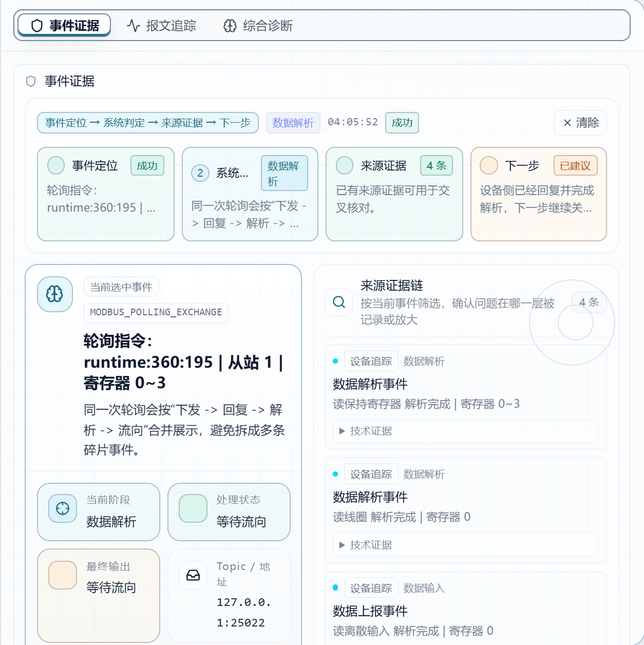
Task: Click the 当前选中事件 label chip
Action: click(121, 287)
